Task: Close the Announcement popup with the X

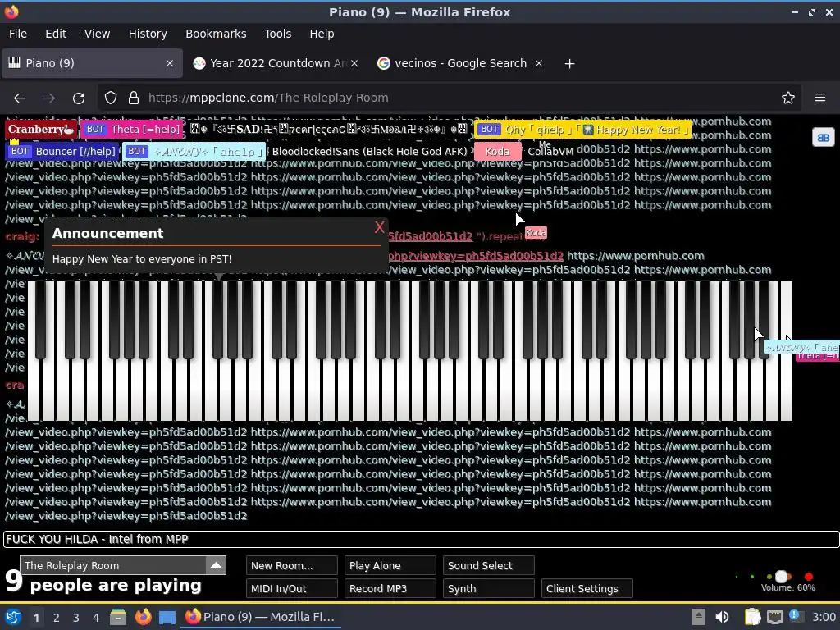Action: [x=379, y=227]
